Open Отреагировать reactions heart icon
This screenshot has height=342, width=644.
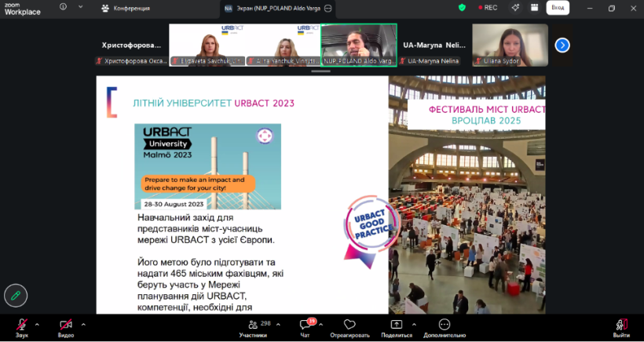click(x=349, y=325)
